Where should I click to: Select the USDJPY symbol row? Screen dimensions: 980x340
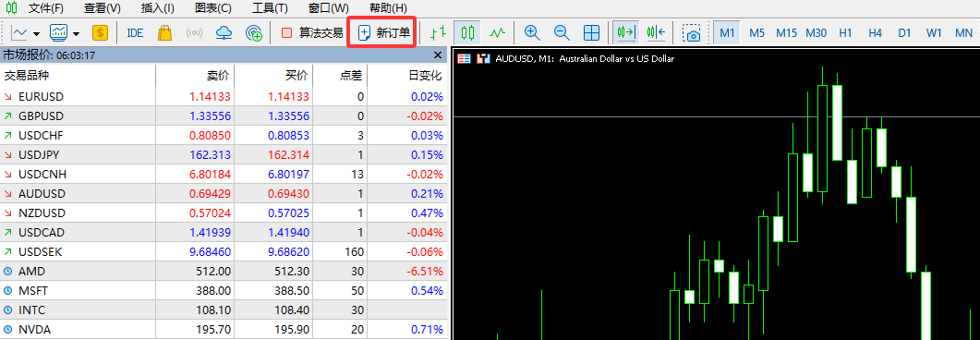[224, 155]
